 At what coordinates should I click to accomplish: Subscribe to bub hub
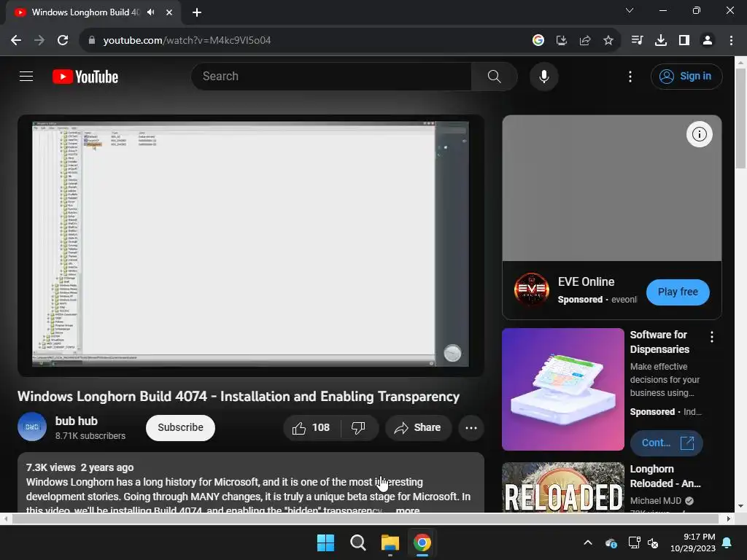[181, 427]
